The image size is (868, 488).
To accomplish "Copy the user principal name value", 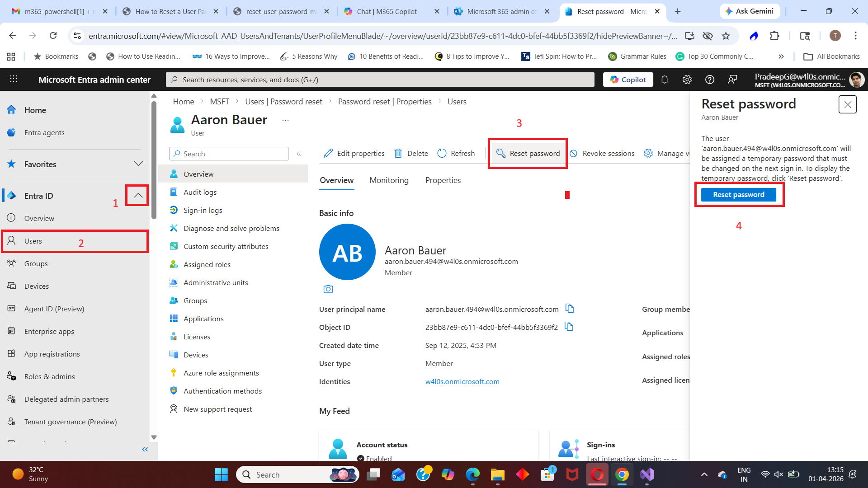I will point(570,309).
